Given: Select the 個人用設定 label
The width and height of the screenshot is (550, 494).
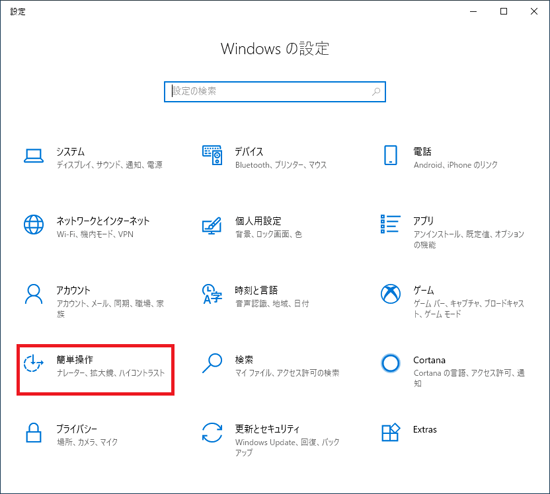Looking at the screenshot, I should 258,221.
